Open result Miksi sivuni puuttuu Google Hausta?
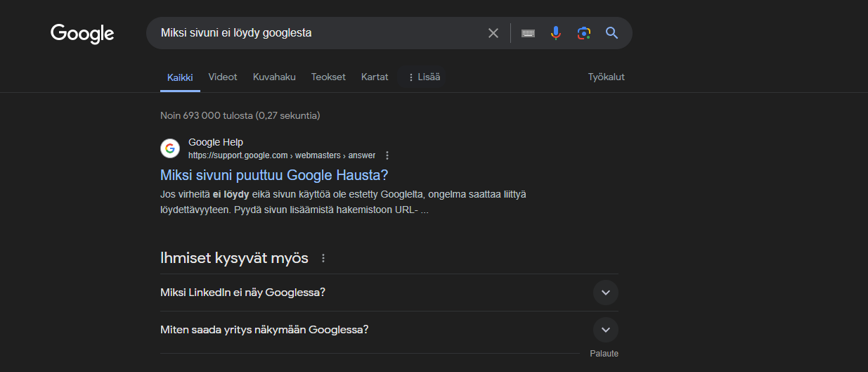The width and height of the screenshot is (868, 372). [274, 174]
